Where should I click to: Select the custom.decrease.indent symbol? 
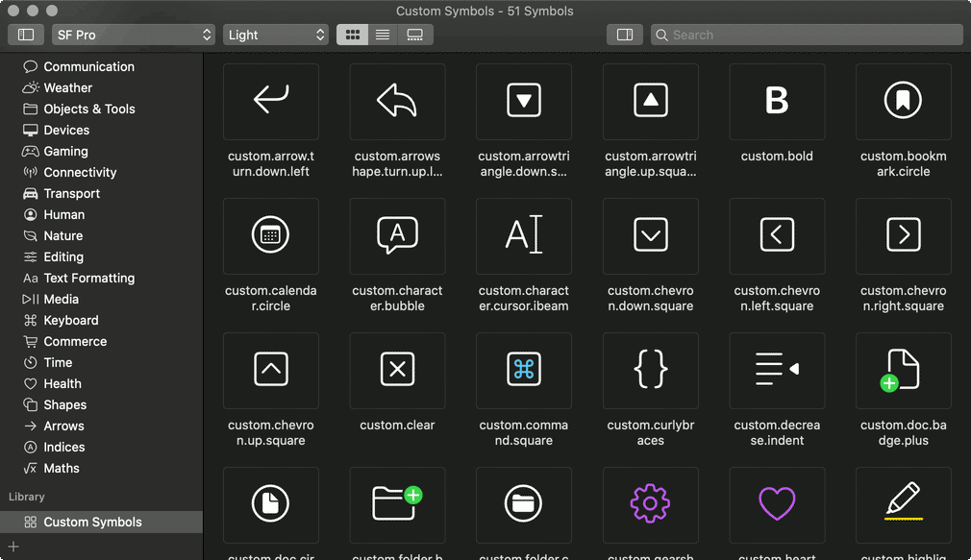(777, 370)
